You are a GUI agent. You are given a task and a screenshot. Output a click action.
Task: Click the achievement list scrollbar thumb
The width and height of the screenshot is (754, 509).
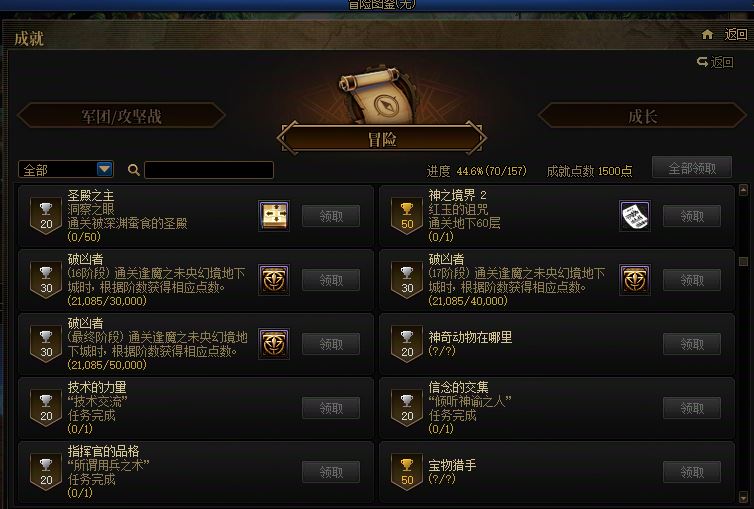coord(743,261)
